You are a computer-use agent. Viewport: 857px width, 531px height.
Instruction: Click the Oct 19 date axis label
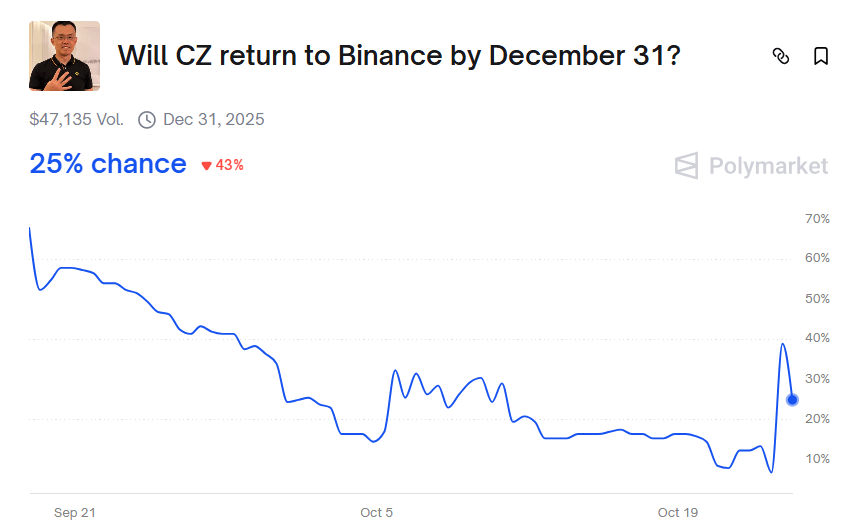(x=677, y=513)
